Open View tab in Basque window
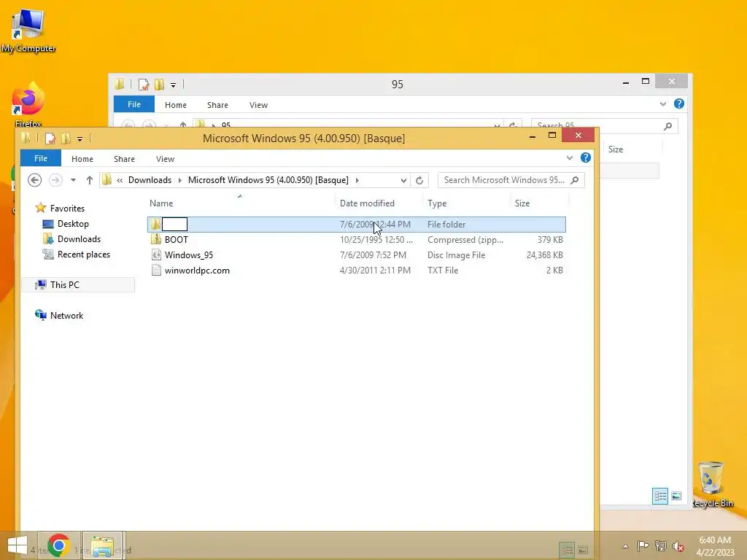Image resolution: width=747 pixels, height=560 pixels. (166, 159)
